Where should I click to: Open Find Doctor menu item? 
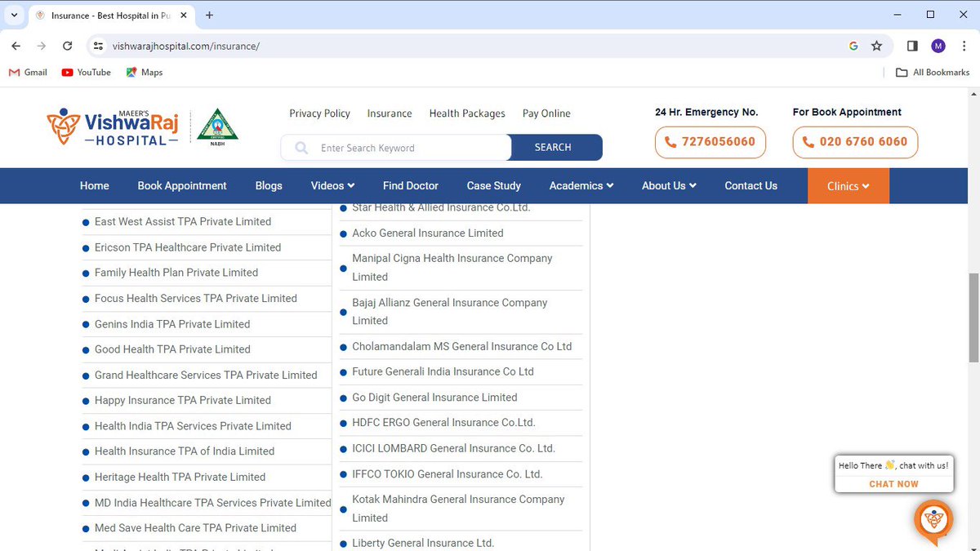[411, 185]
